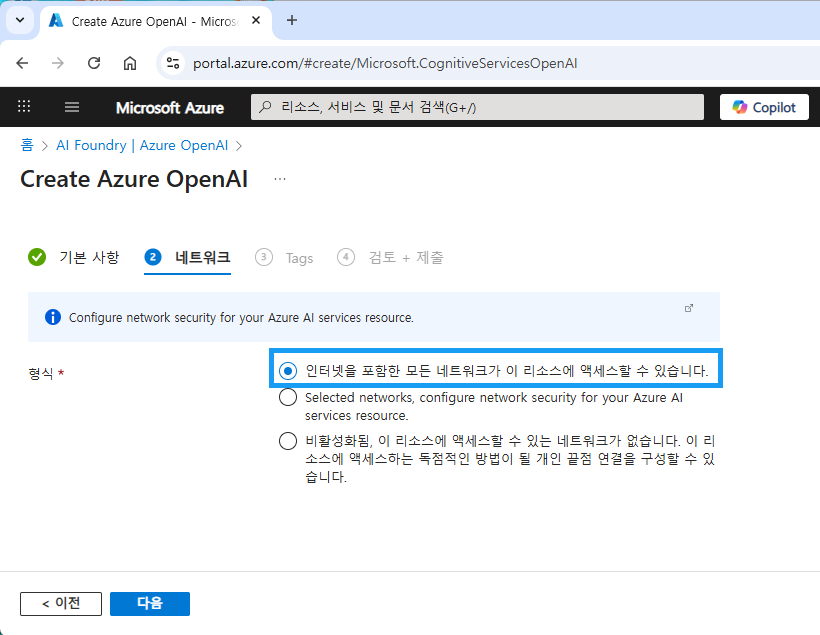The image size is (820, 635).
Task: Open the AI Foundry | Azure OpenAI breadcrumb link
Action: [142, 145]
